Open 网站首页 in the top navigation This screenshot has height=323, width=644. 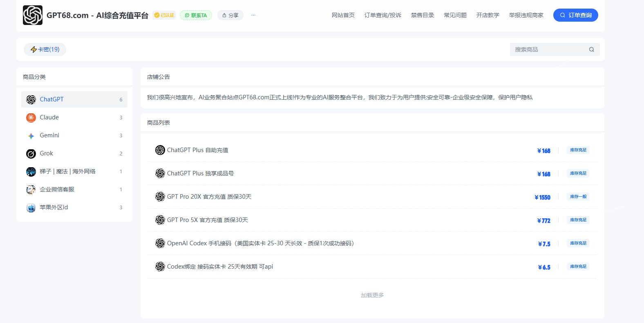[x=343, y=15]
